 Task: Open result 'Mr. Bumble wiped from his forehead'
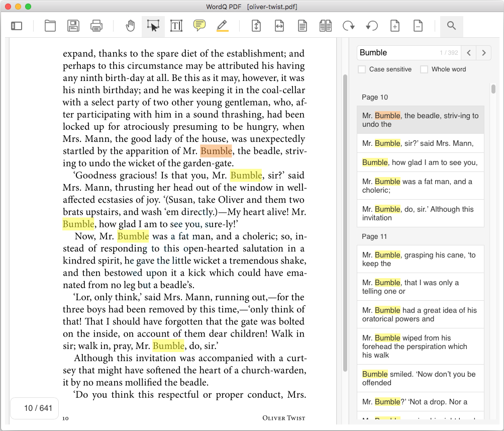(x=421, y=347)
